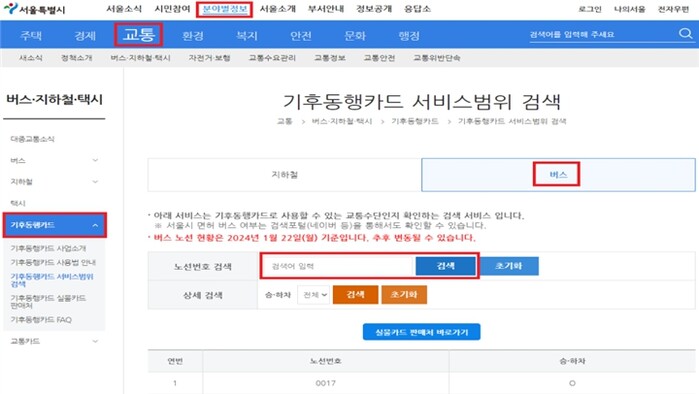Click the 실물카드 판매처 바로가기 button
The image size is (699, 394).
[422, 332]
